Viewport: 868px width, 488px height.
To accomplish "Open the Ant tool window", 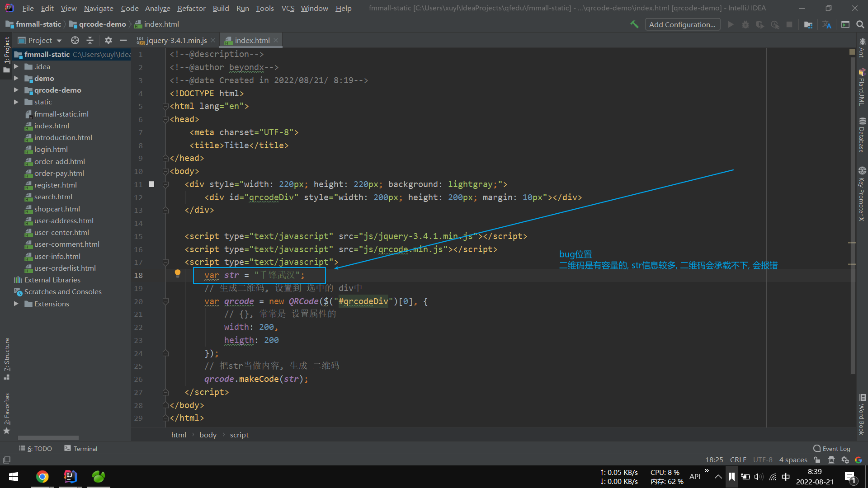I will [x=862, y=48].
